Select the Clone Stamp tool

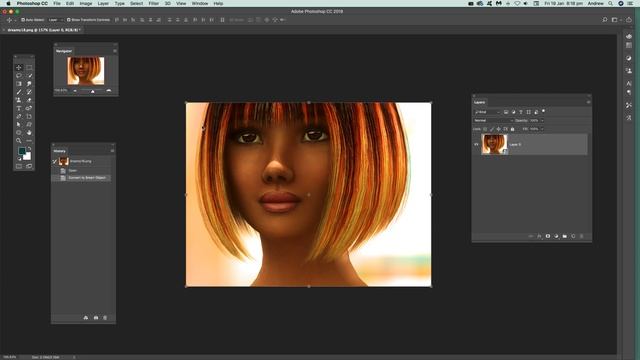[19, 100]
